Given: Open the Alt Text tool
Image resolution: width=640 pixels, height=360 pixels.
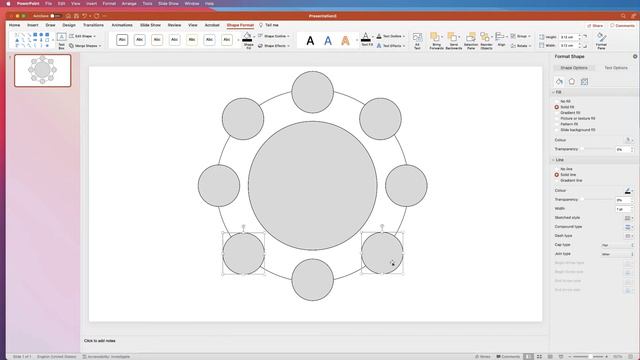Looking at the screenshot, I should click(417, 41).
